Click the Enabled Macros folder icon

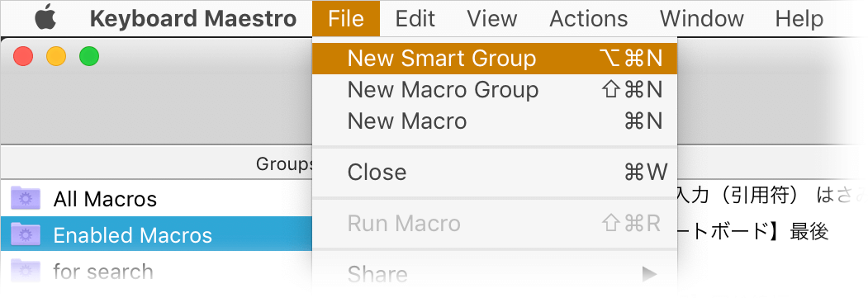pyautogui.click(x=26, y=235)
